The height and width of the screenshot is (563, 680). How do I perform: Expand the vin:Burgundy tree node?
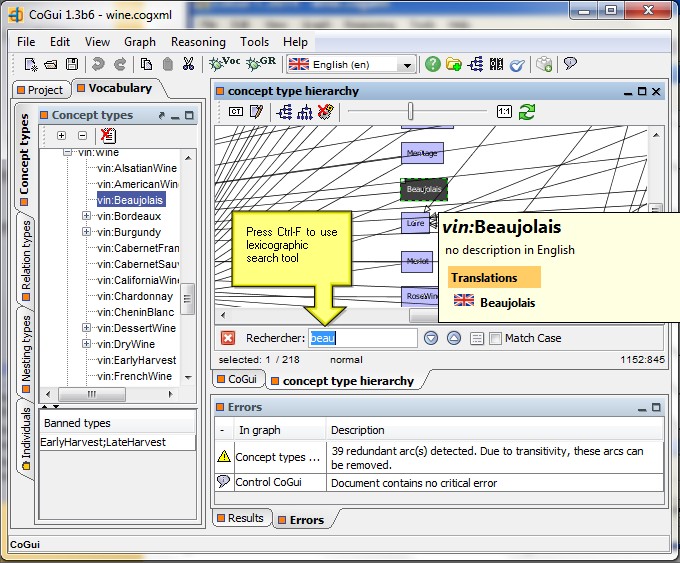[x=86, y=232]
